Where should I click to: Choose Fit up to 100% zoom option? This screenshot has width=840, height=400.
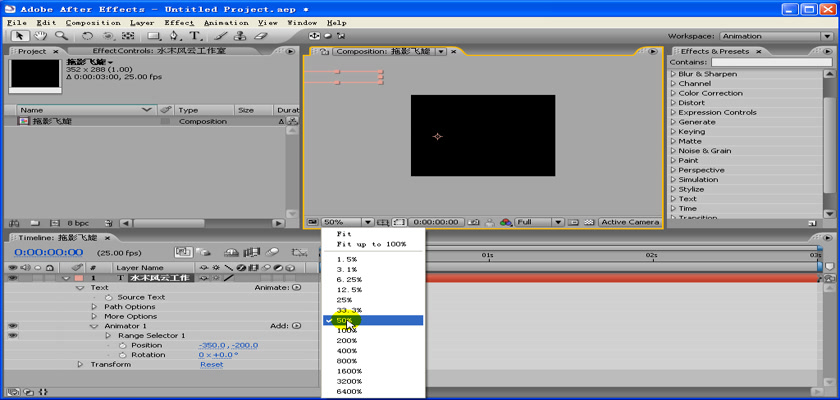pyautogui.click(x=373, y=244)
